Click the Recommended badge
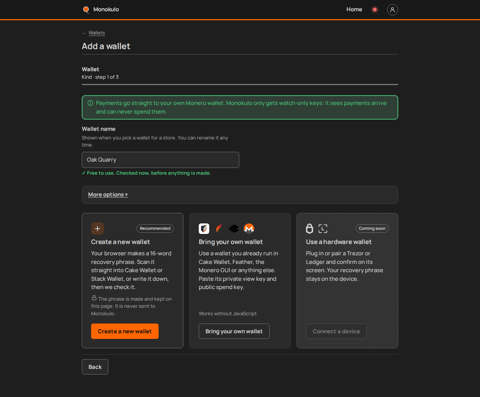 click(155, 228)
